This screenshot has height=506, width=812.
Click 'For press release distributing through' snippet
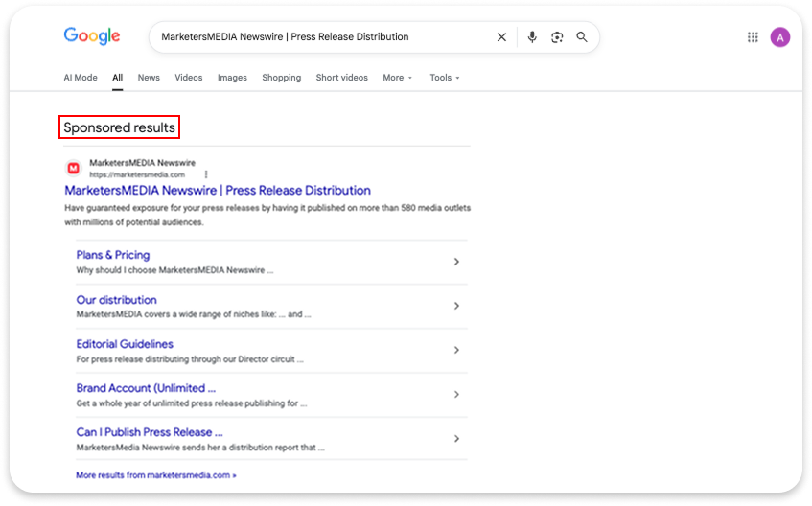click(x=190, y=359)
